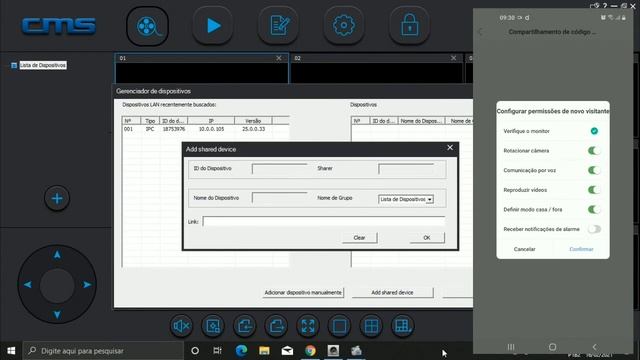Click OK in Add shared device
640x360 pixels.
point(427,238)
